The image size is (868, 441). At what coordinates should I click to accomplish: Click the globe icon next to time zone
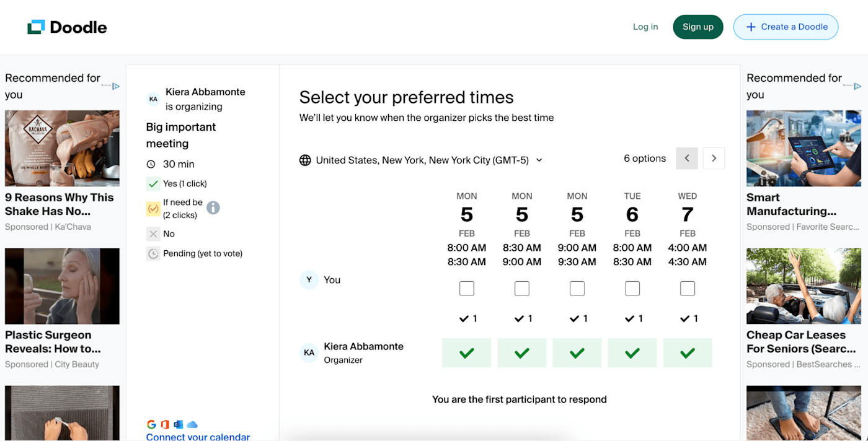click(x=305, y=160)
